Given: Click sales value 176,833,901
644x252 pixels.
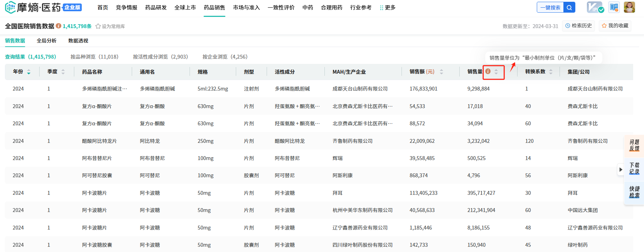Looking at the screenshot, I should [x=423, y=89].
